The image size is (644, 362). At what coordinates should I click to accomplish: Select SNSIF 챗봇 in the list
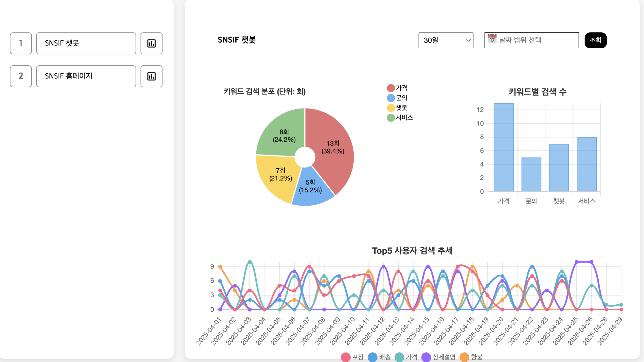[x=86, y=43]
